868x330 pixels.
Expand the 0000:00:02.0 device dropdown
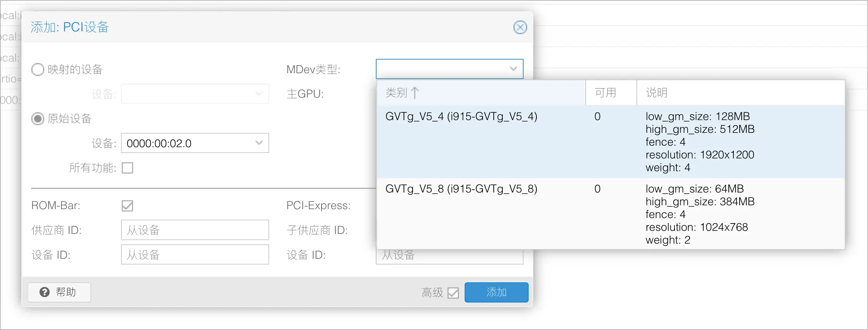click(259, 143)
